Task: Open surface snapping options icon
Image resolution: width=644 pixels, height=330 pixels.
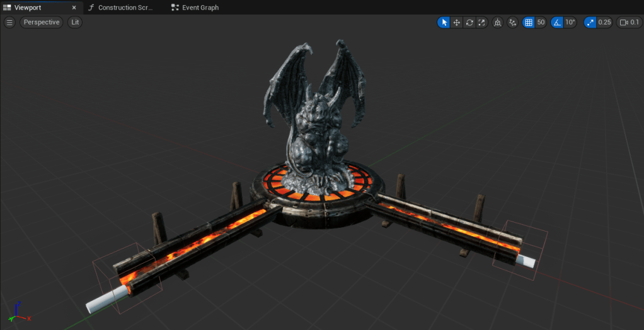Action: click(x=513, y=22)
